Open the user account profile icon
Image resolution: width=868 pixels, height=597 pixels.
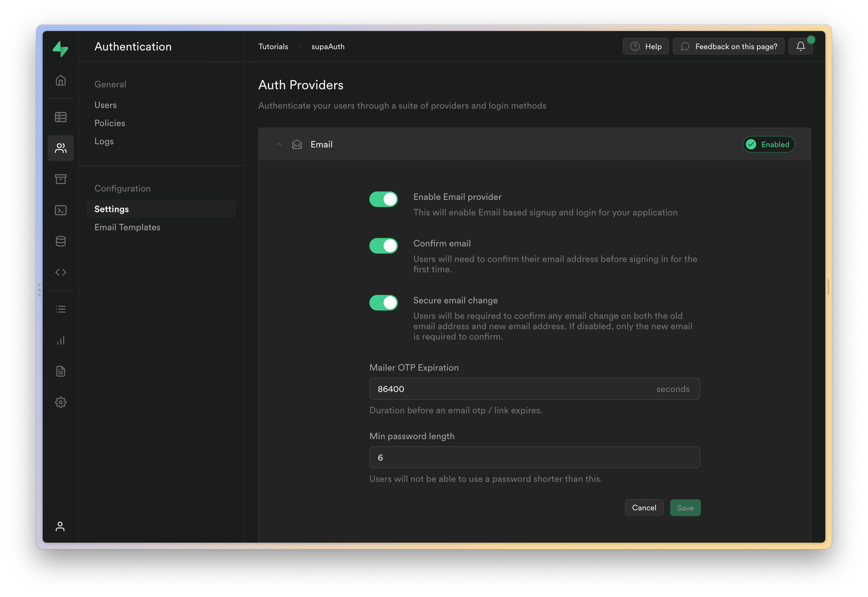[x=60, y=527]
